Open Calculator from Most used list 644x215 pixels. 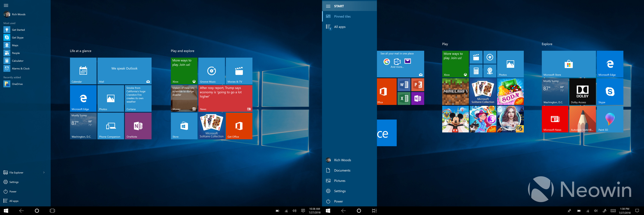(x=17, y=61)
